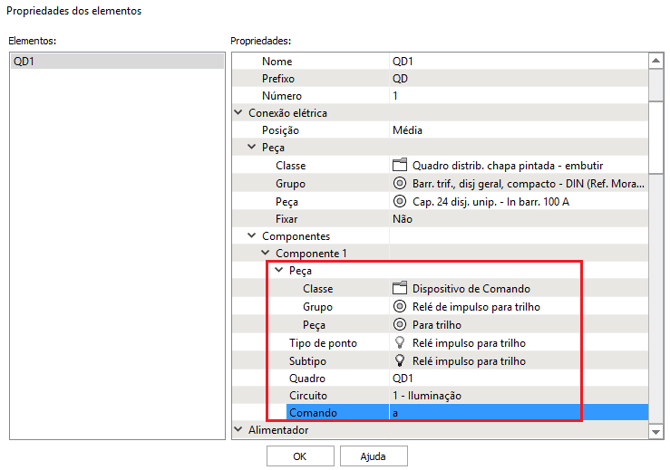Click target icon in Componente 1 Grupo row

(400, 307)
